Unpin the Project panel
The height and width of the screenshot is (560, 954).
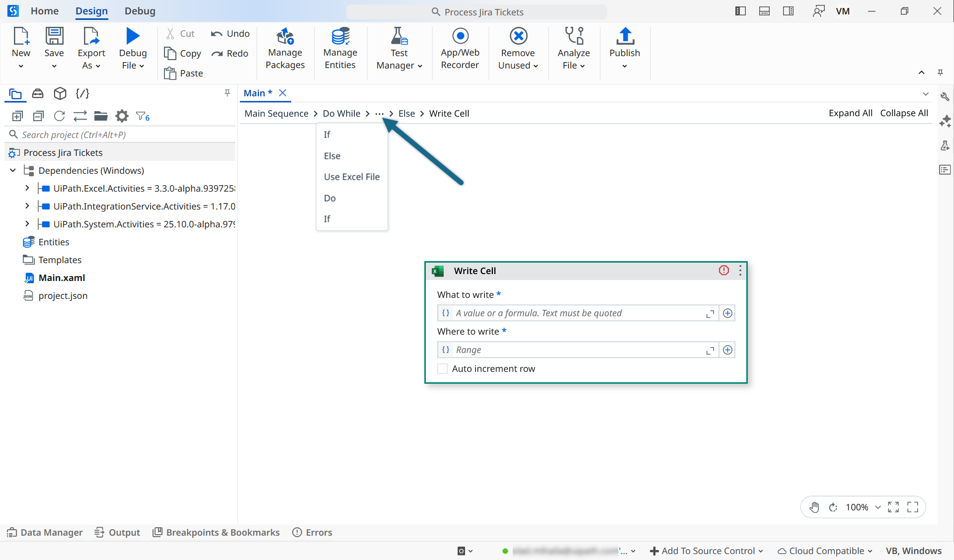227,93
